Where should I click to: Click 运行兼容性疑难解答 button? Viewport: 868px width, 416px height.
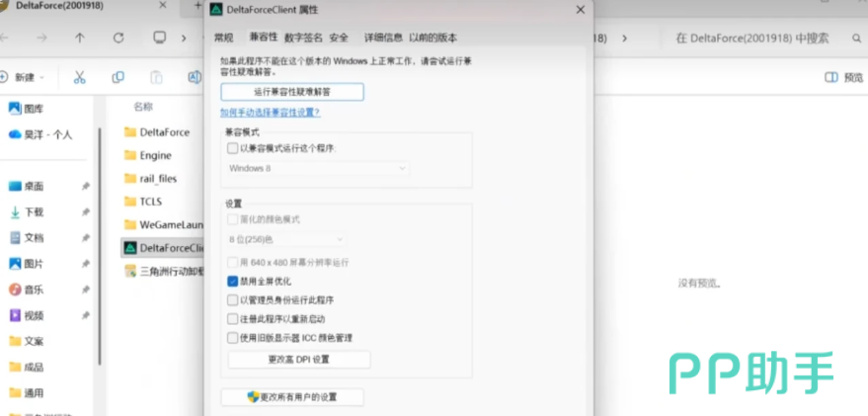pos(292,92)
